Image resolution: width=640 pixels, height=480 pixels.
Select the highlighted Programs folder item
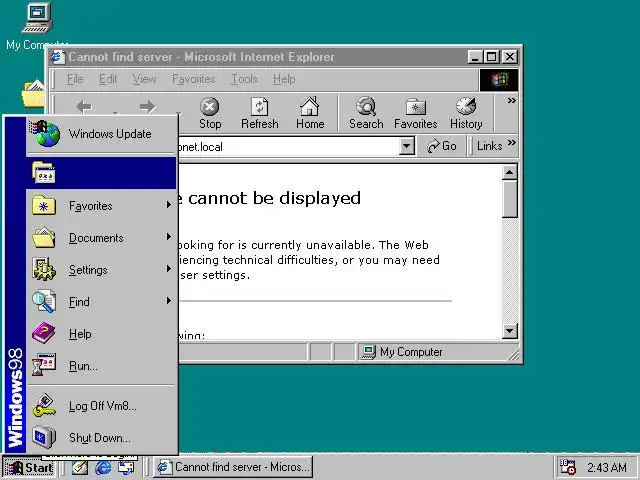tap(101, 173)
